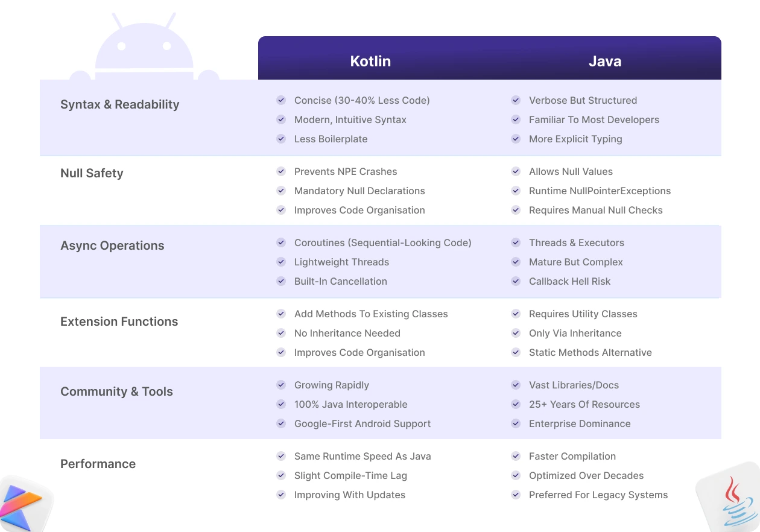Click the checkmark beside 'Coroutines (Sequential-Looking Code)'
760x532 pixels.
click(x=281, y=242)
